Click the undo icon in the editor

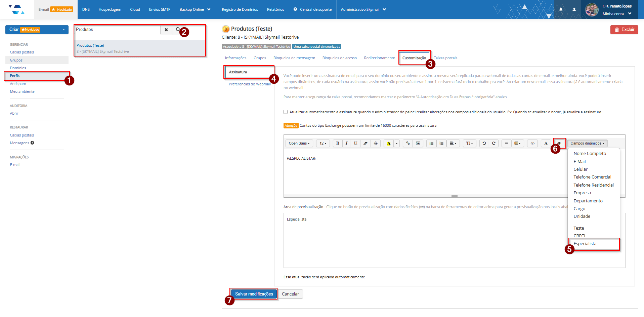point(484,143)
